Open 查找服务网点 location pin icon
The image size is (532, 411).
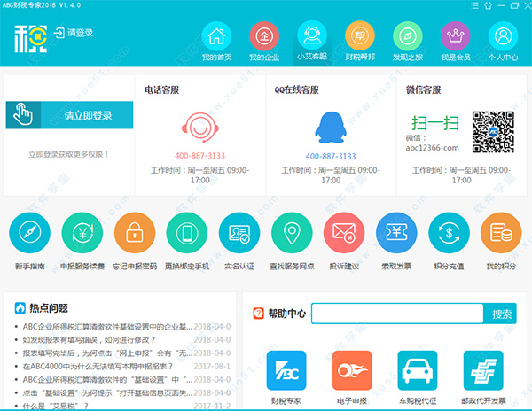coord(292,233)
